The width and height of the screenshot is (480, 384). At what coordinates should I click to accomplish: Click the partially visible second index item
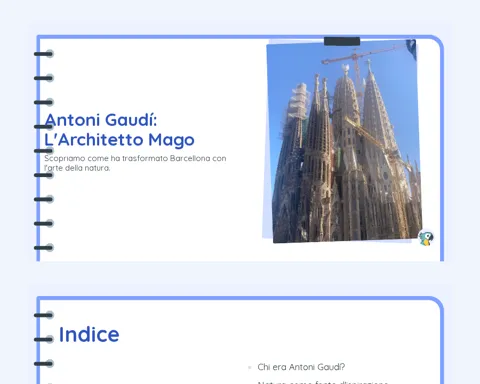coord(322,382)
